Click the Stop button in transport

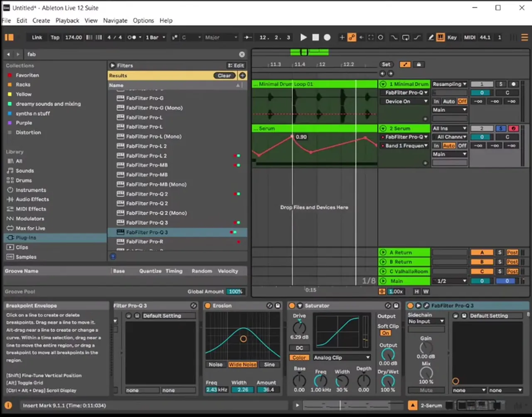pos(315,37)
